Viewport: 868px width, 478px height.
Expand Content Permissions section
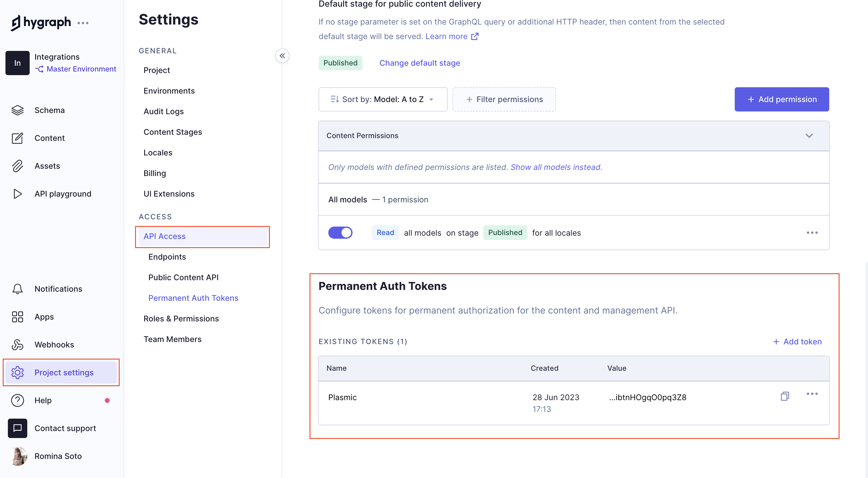(810, 136)
